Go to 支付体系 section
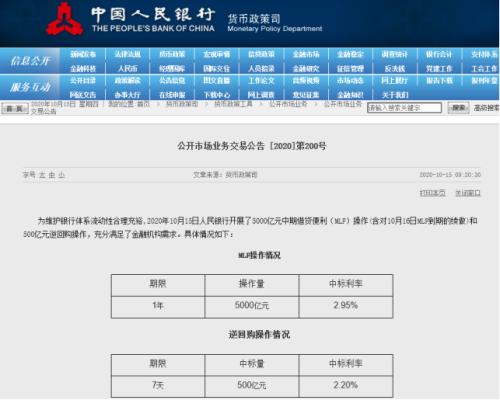The width and height of the screenshot is (500, 400). [484, 54]
